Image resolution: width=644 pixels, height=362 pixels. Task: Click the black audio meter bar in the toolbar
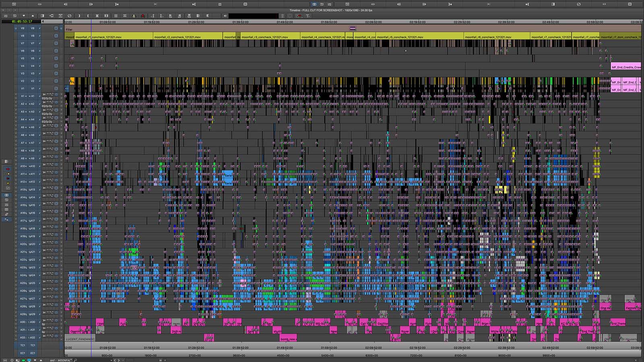pyautogui.click(x=254, y=16)
